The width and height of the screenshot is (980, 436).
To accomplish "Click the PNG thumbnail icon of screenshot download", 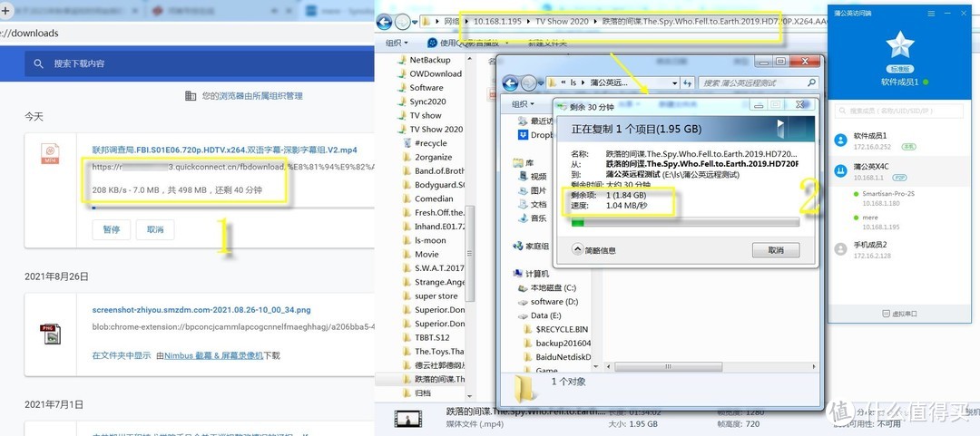I will (50, 334).
